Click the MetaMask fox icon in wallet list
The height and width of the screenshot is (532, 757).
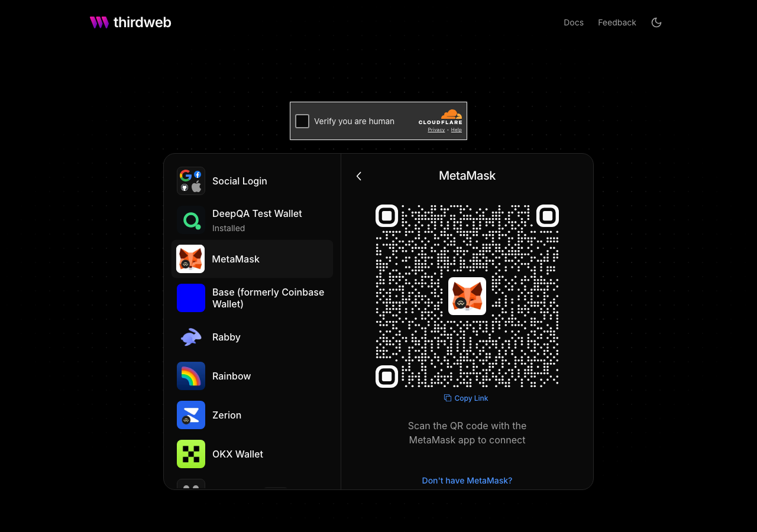[190, 259]
